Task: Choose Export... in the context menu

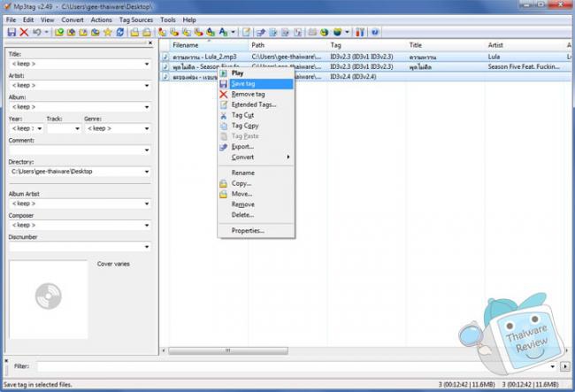Action: click(257, 147)
